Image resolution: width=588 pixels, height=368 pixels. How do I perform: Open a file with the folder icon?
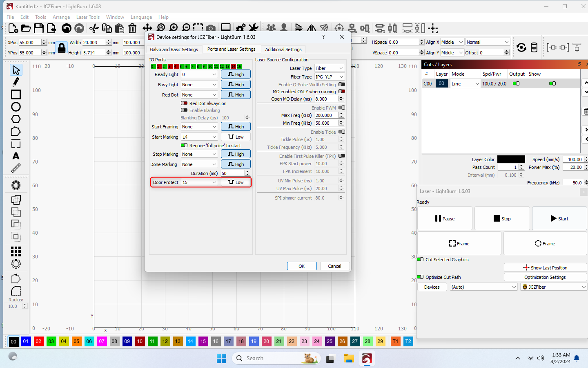tap(26, 28)
